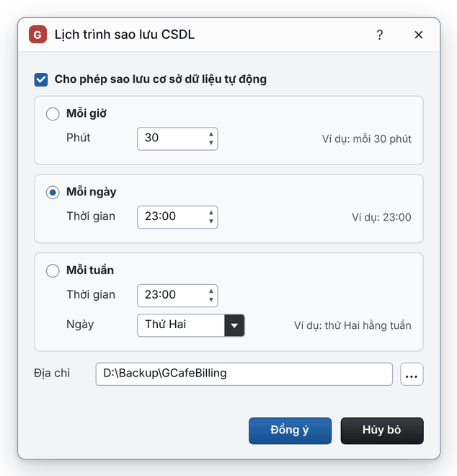This screenshot has height=476, width=457.
Task: Cancel with the Hủy bỏ button
Action: coord(382,431)
